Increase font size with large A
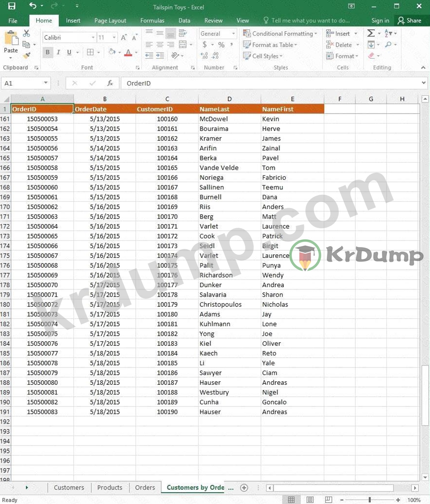Screen dimensions: 430x504 click(124, 38)
